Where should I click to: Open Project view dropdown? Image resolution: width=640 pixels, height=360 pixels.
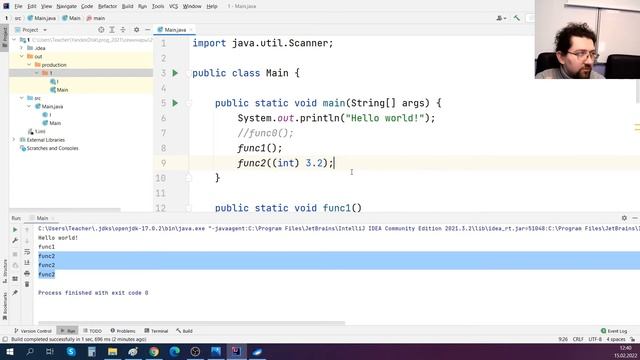pyautogui.click(x=31, y=30)
